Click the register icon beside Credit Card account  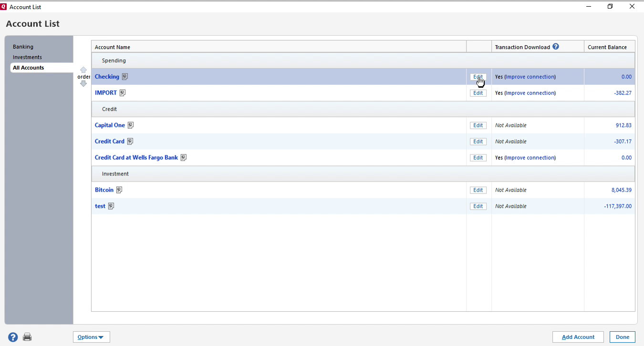[130, 142]
